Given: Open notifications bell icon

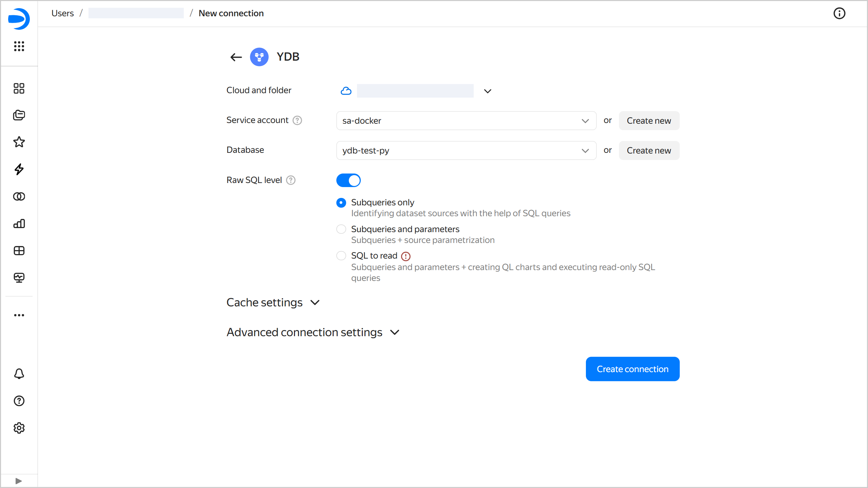Looking at the screenshot, I should coord(19,374).
